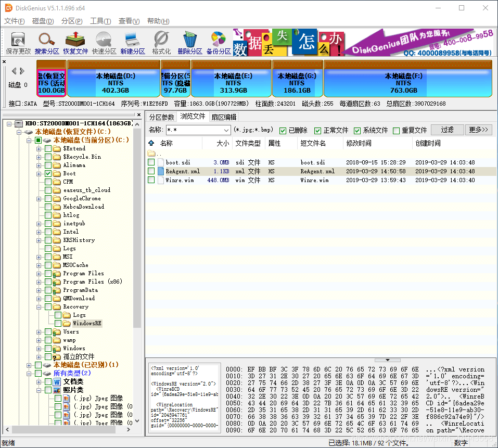
Task: Check the ReAgent.xml file checkbox
Action: [151, 171]
